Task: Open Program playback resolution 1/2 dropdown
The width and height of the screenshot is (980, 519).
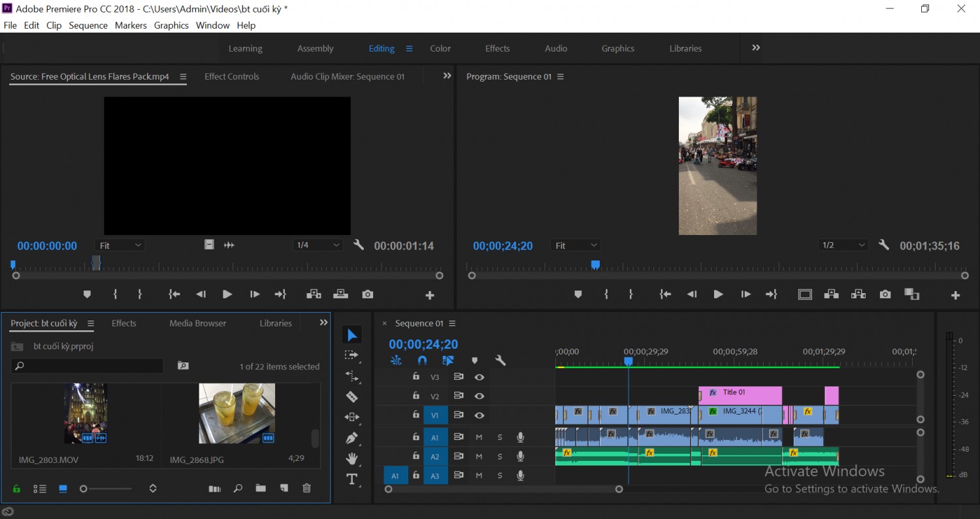Action: 843,245
